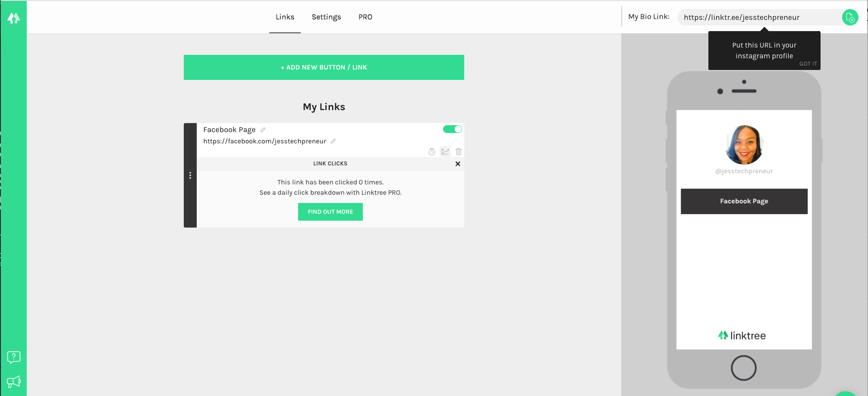Click the Facebook Page link title text
The width and height of the screenshot is (868, 396).
(230, 130)
